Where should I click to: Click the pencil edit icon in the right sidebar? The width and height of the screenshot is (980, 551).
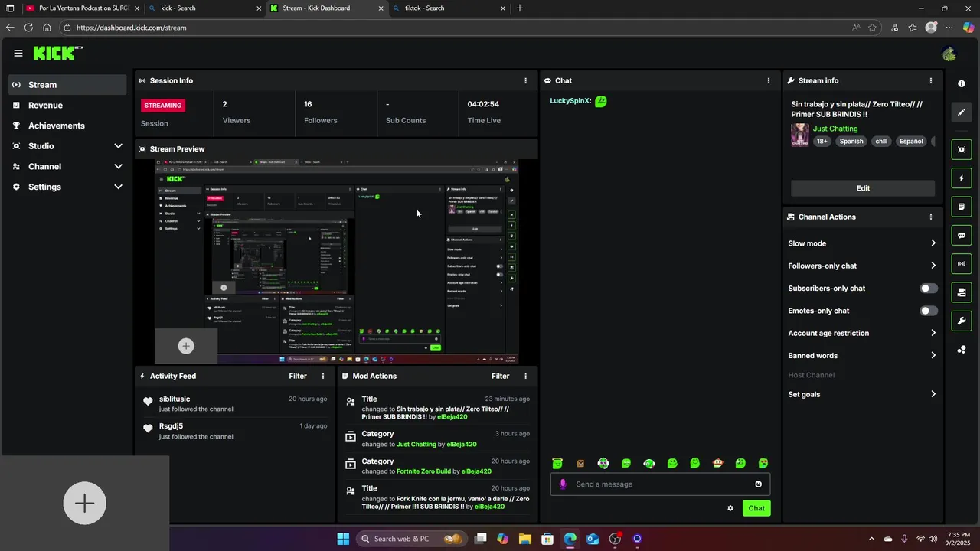[x=962, y=112]
